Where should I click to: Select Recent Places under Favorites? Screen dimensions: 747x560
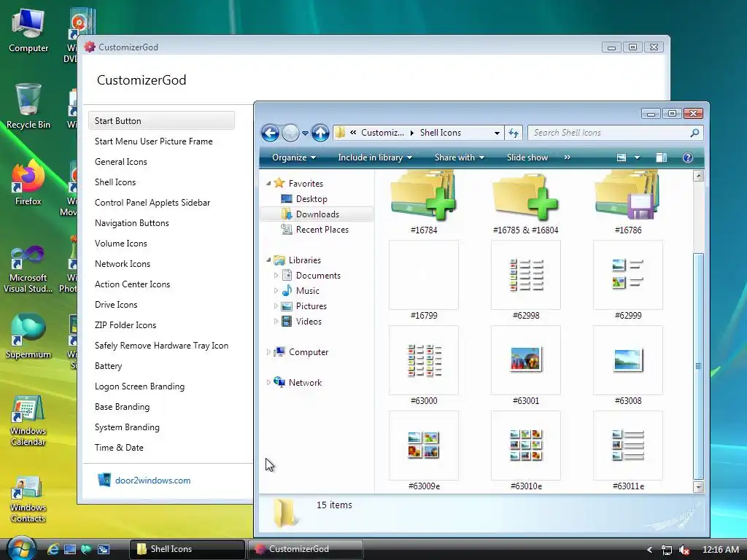tap(322, 230)
